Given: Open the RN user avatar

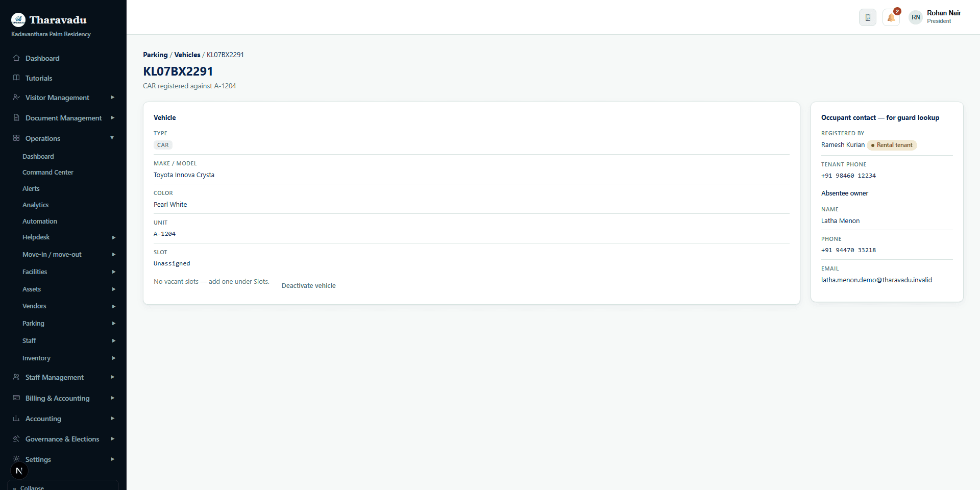Looking at the screenshot, I should (916, 17).
